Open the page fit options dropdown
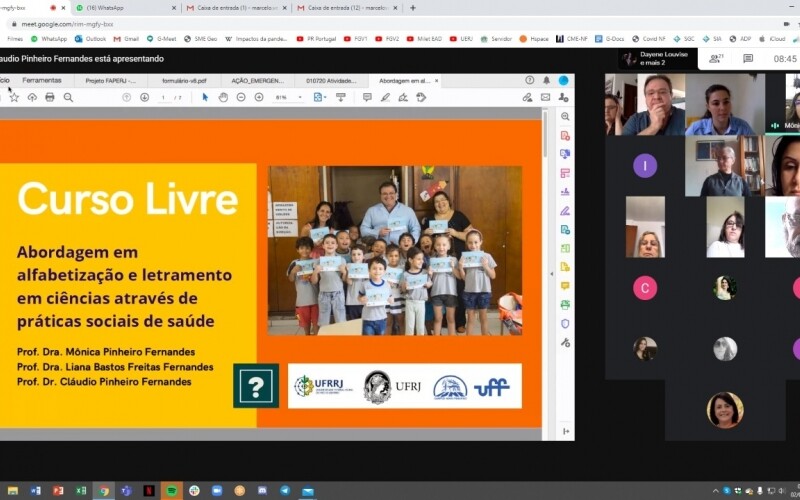 [x=320, y=97]
